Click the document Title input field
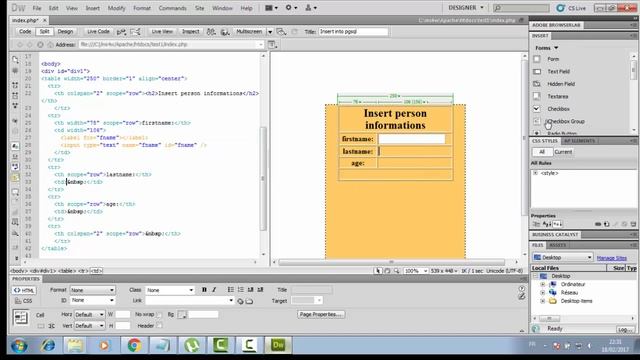Screen dimensions: 640x360 [x=353, y=31]
